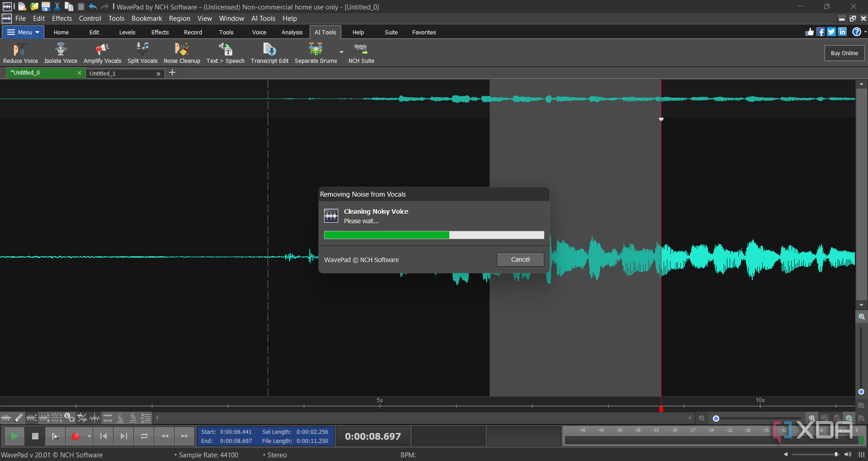Click the thumbs-up like icon

(x=810, y=32)
